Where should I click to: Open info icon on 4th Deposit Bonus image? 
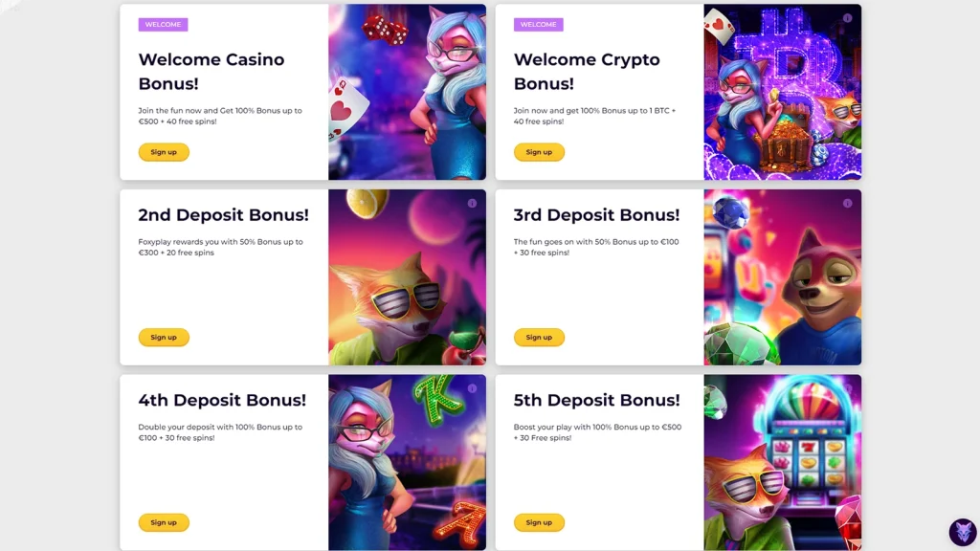pos(472,388)
